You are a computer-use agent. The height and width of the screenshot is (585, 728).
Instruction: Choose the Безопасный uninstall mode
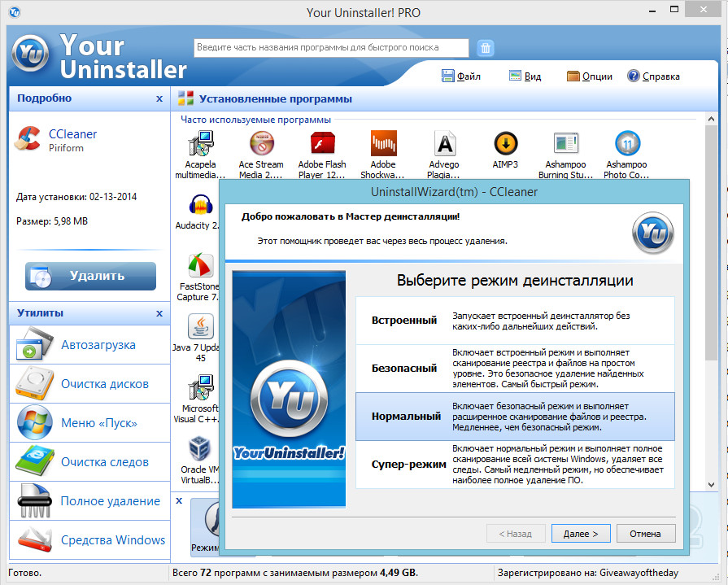click(515, 369)
